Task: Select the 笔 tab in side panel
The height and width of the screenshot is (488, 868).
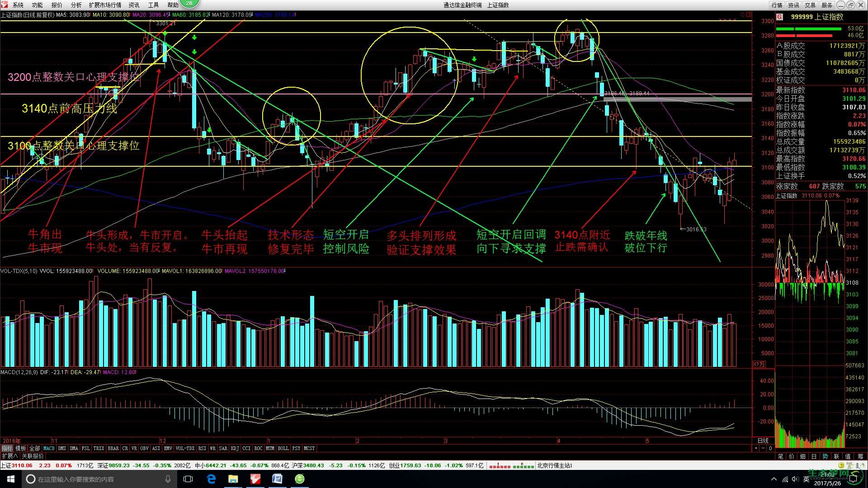Action: (x=781, y=456)
